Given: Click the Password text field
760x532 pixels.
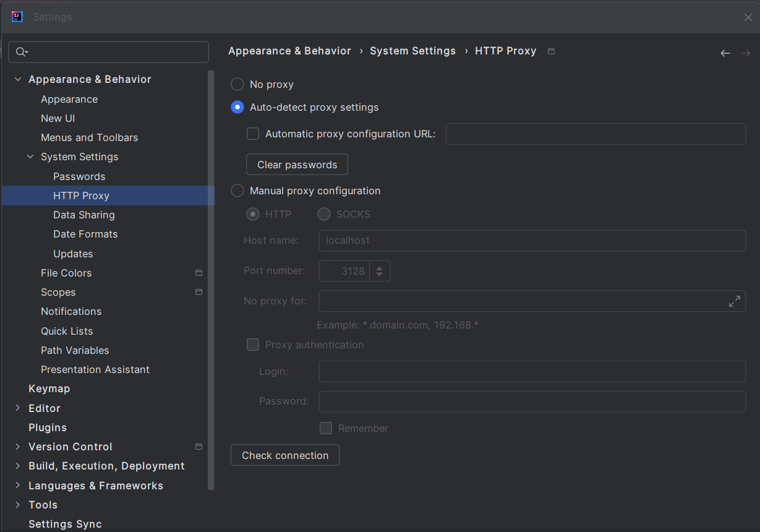Looking at the screenshot, I should (x=532, y=401).
